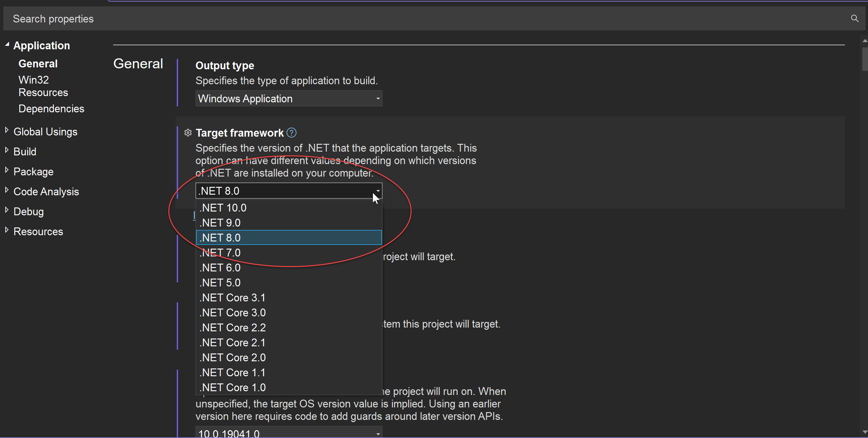Pick .NET Core 3.1 option

coord(233,298)
